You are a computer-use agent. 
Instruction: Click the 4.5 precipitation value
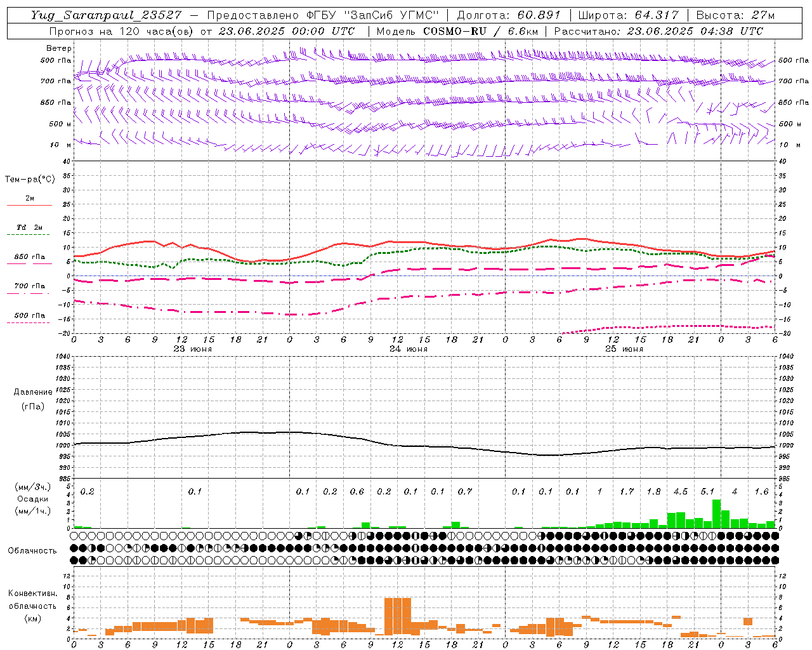[x=681, y=491]
